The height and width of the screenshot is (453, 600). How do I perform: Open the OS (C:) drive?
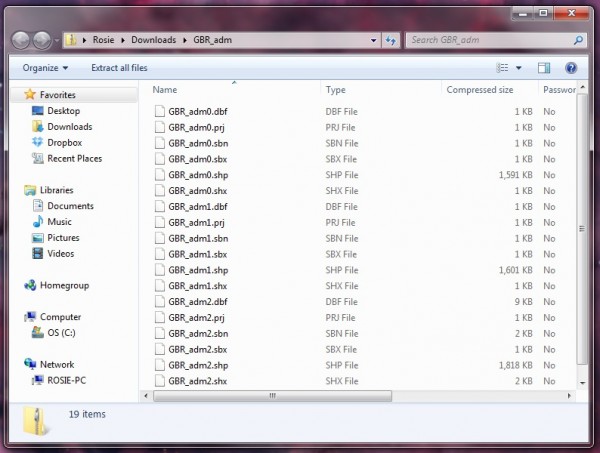click(61, 332)
